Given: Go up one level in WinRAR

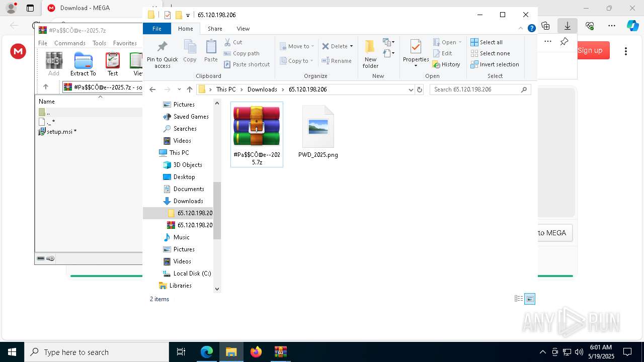Looking at the screenshot, I should [x=46, y=87].
